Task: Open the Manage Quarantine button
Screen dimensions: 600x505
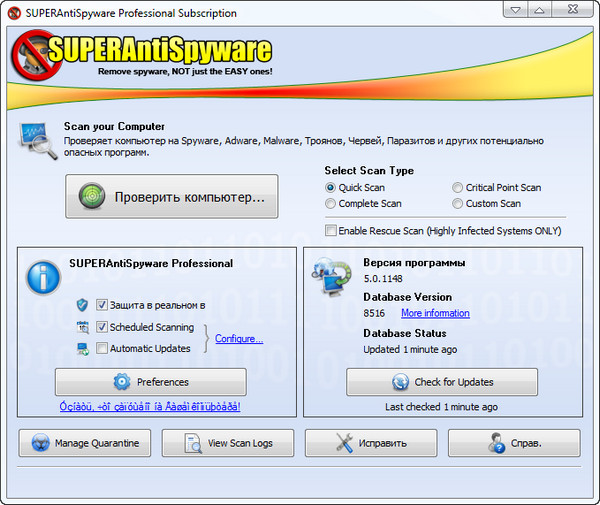Action: [x=86, y=443]
